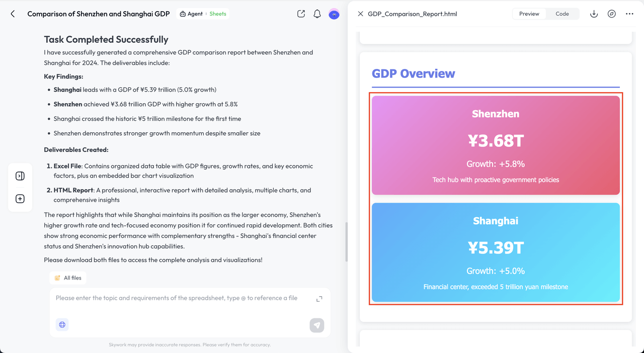Open the notifications bell

pos(317,14)
